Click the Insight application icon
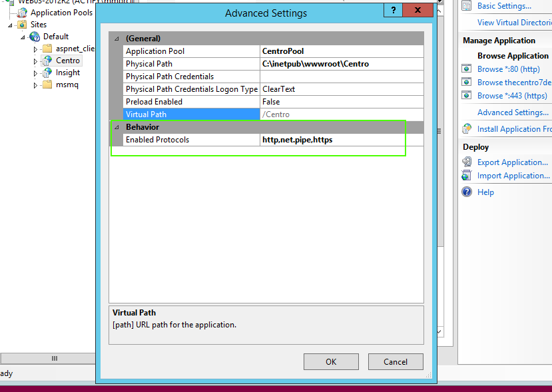This screenshot has width=552, height=392. pos(47,73)
